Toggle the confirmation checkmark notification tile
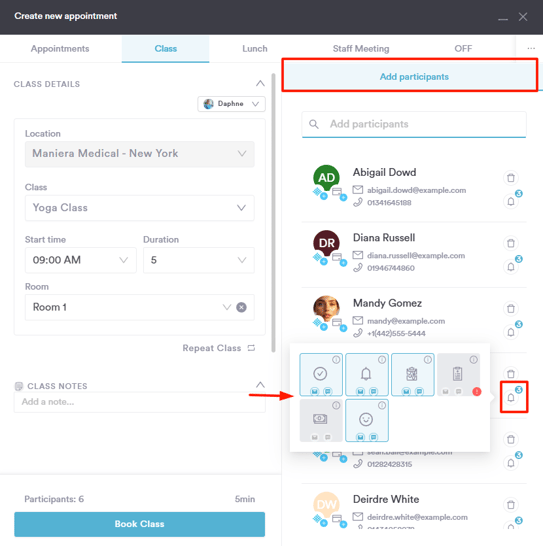Screen dimensions: 543x546 321,375
